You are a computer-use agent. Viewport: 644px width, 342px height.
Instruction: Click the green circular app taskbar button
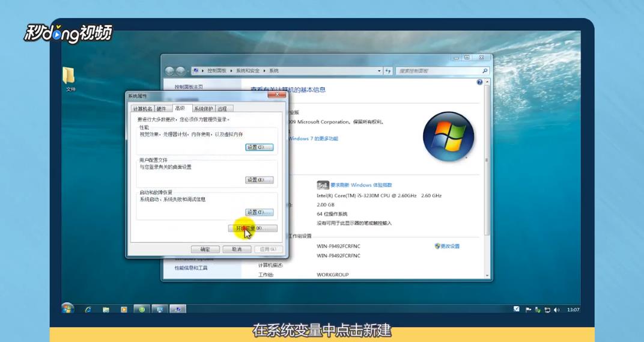point(142,309)
